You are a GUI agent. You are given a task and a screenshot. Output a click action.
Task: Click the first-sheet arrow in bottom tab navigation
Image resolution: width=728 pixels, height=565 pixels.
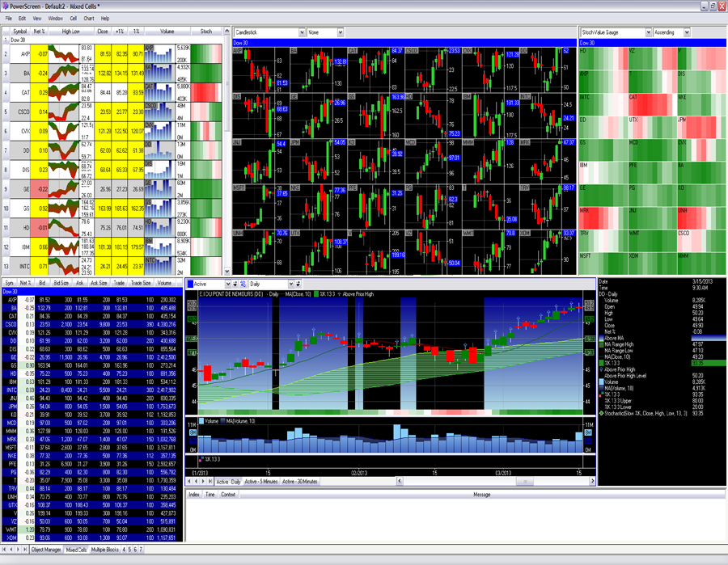pyautogui.click(x=4, y=550)
